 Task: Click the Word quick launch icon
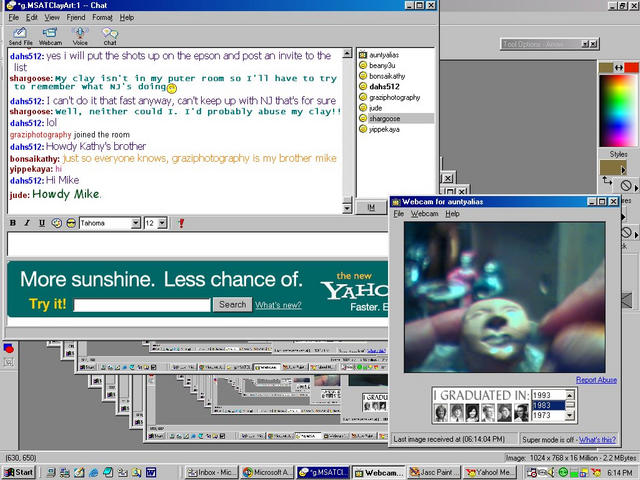tap(151, 472)
